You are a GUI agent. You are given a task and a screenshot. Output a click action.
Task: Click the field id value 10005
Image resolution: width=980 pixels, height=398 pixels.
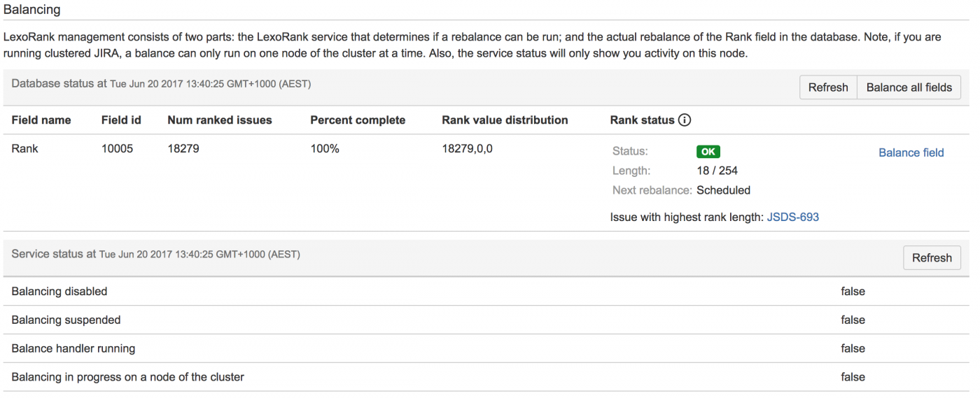117,148
